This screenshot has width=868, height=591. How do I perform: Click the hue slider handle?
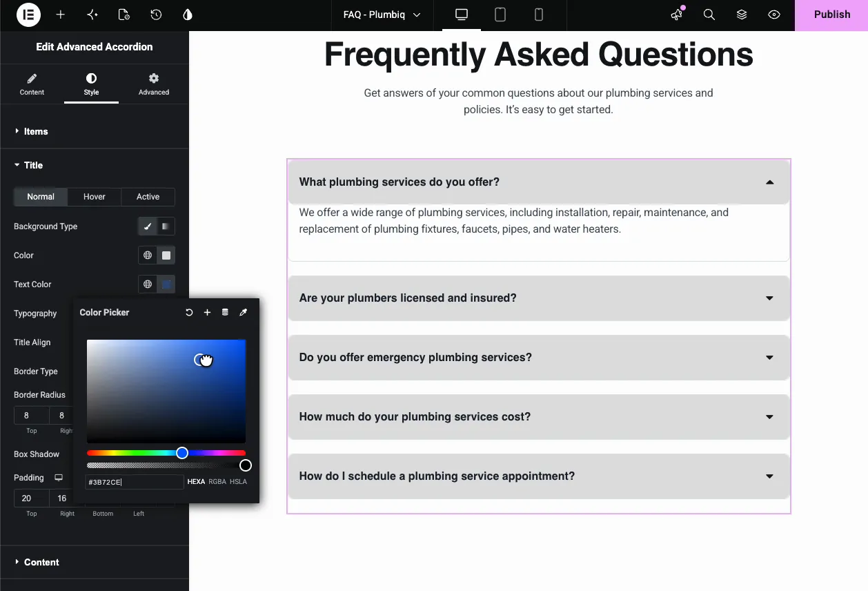tap(182, 453)
